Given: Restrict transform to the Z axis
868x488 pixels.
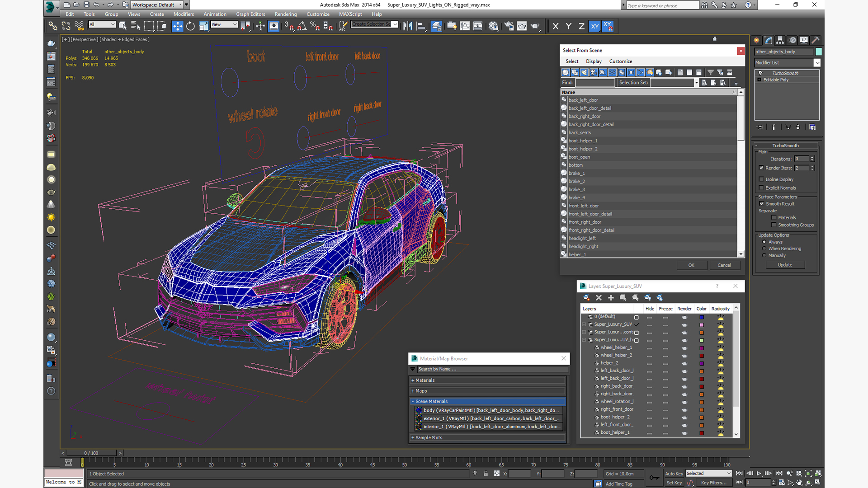Looking at the screenshot, I should pos(581,26).
